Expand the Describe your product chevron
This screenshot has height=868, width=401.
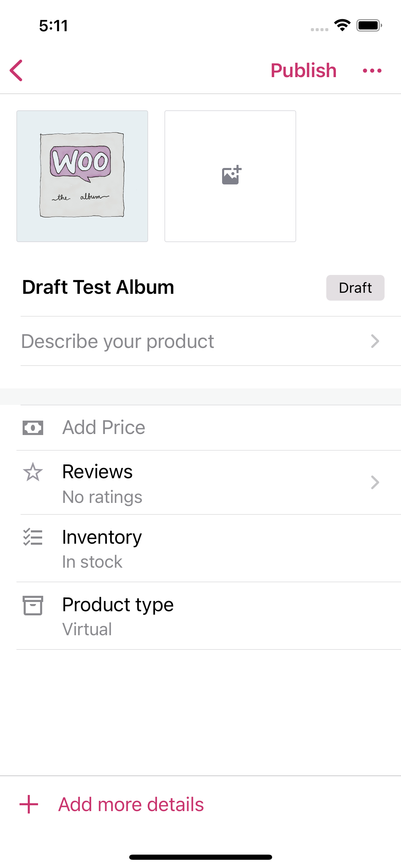pos(375,341)
